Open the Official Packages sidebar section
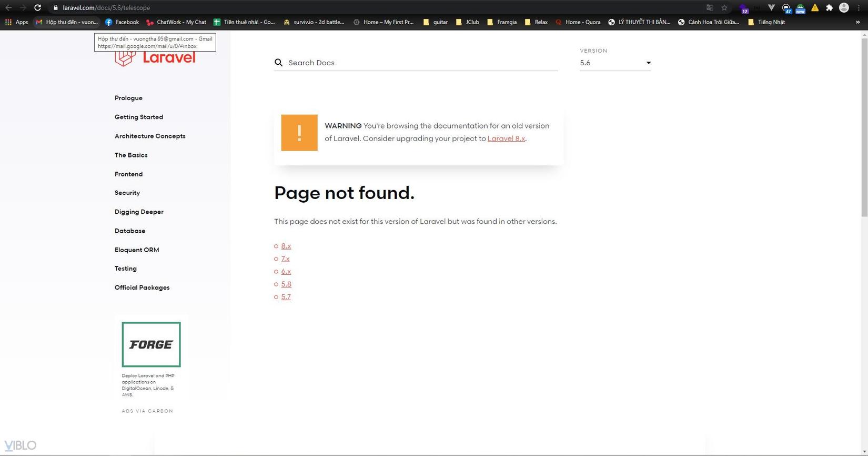Screen dimensions: 868x456 click(142, 288)
